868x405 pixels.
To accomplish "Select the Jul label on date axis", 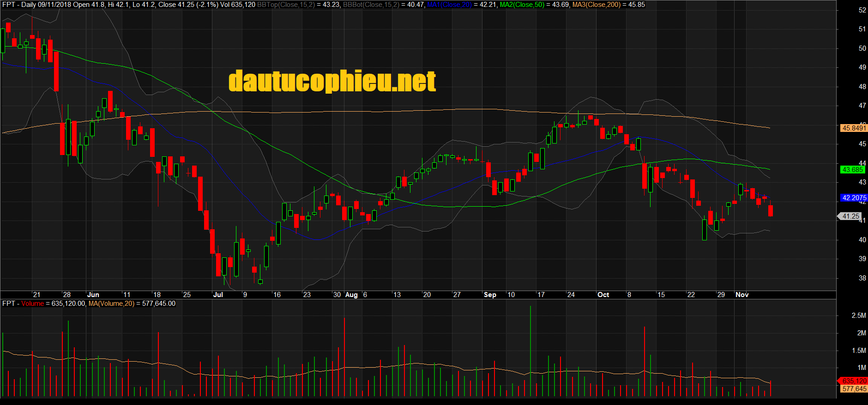I will pos(218,295).
